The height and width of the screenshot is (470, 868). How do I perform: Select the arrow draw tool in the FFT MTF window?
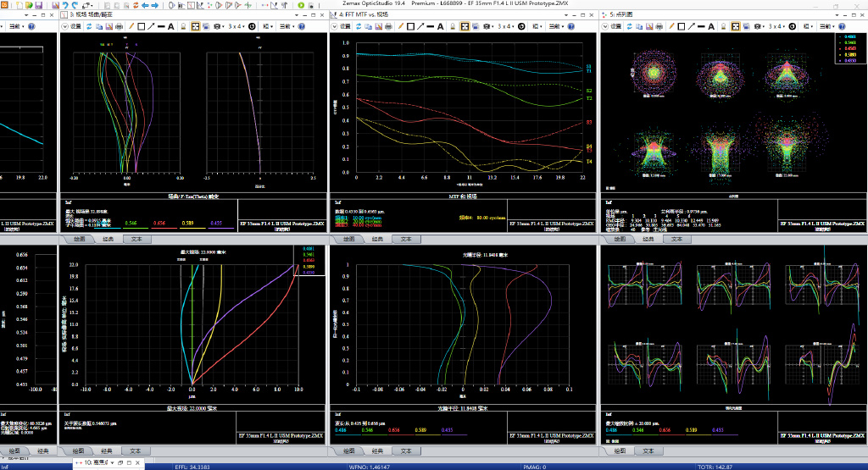[422, 26]
